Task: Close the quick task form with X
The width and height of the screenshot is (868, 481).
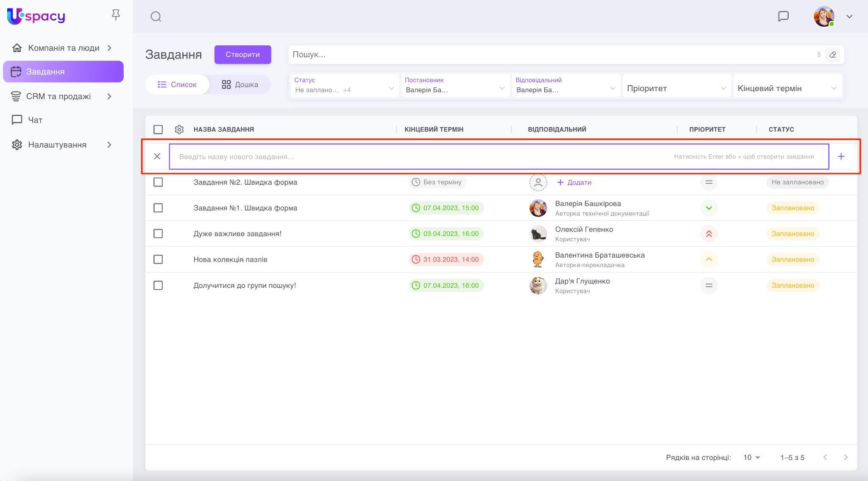Action: coord(157,156)
